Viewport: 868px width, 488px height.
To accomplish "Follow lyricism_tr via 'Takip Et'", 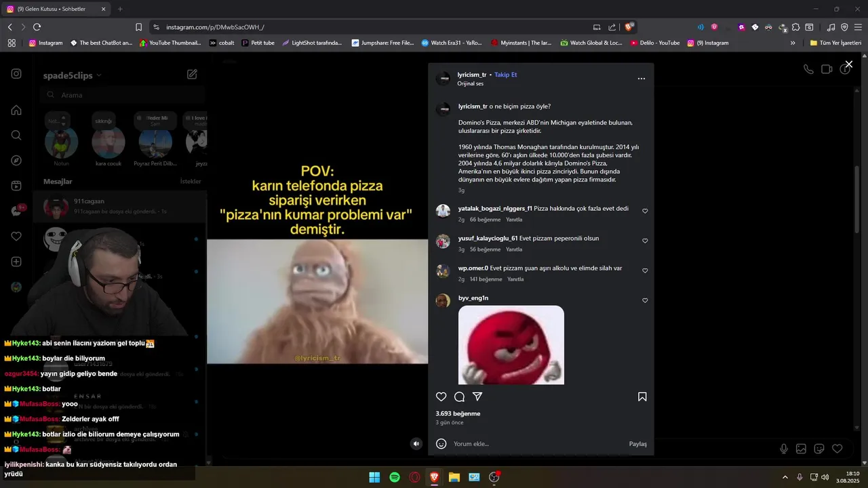I will (x=506, y=75).
